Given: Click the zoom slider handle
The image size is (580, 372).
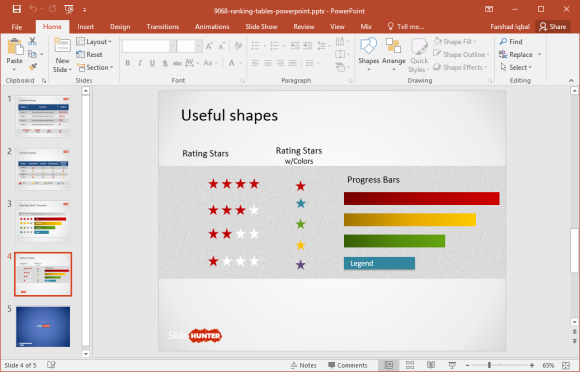Looking at the screenshot, I should [489, 365].
